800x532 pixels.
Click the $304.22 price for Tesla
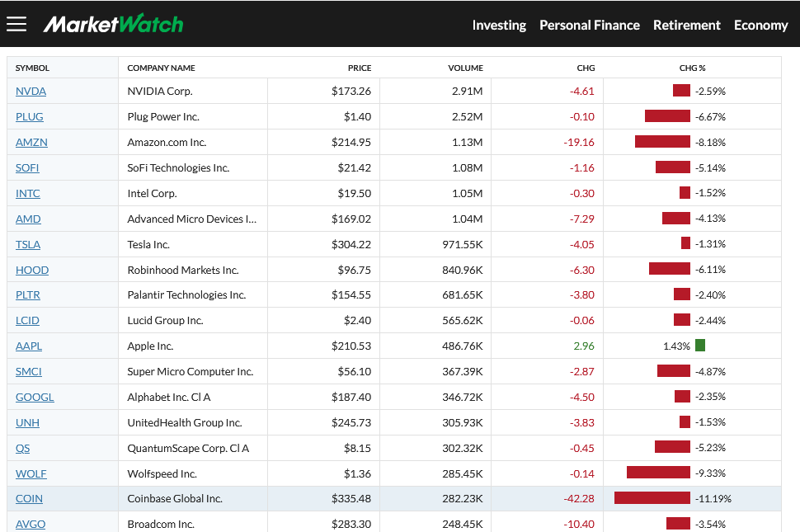pyautogui.click(x=351, y=244)
